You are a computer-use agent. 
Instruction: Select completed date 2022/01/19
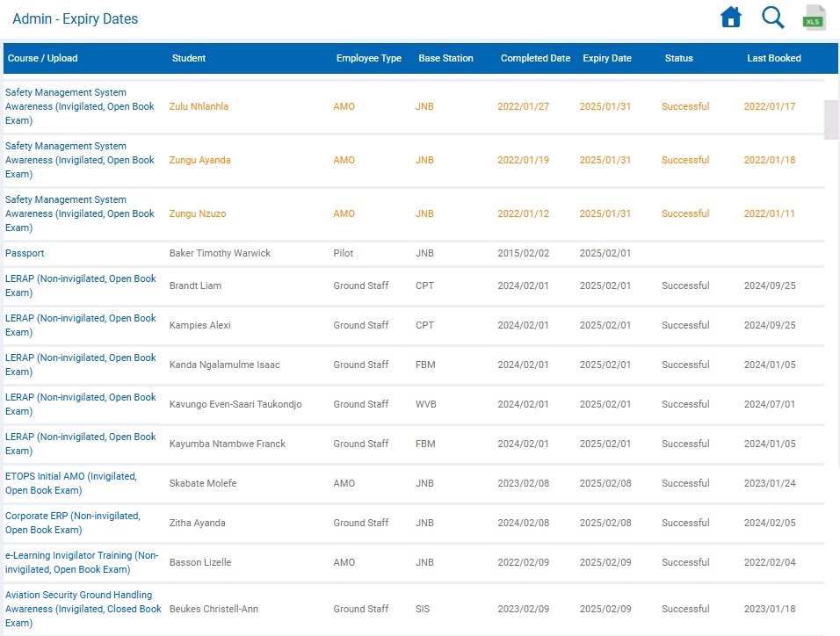(x=524, y=160)
